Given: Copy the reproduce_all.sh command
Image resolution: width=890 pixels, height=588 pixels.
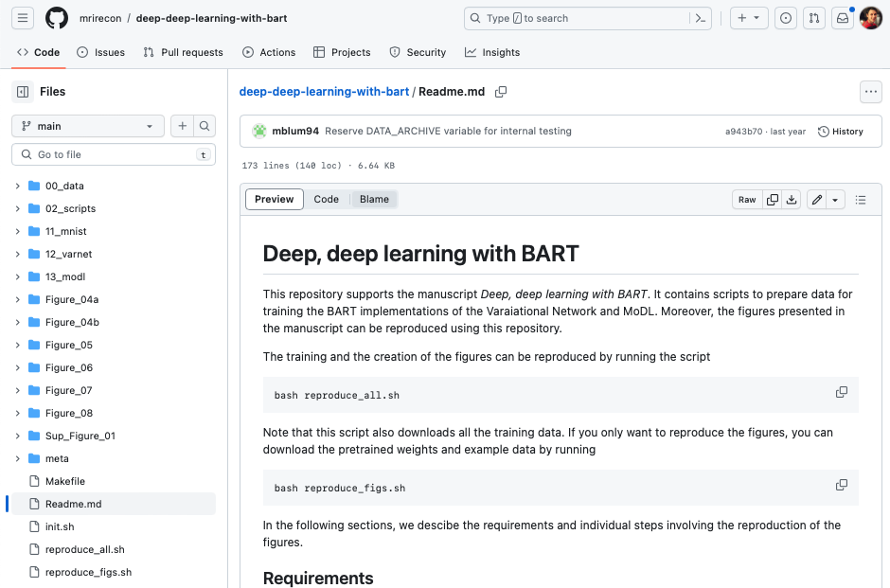Looking at the screenshot, I should [841, 392].
